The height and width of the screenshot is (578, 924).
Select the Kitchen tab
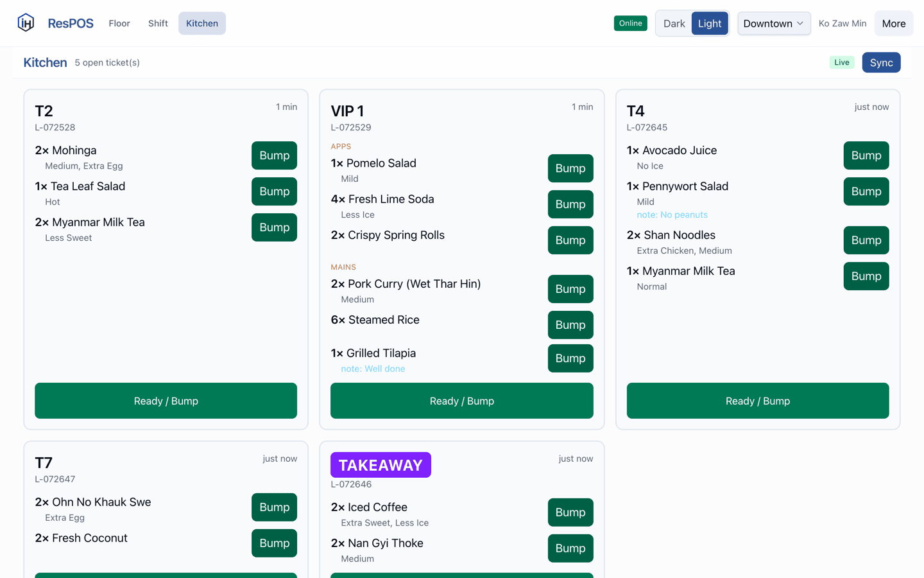pyautogui.click(x=202, y=23)
